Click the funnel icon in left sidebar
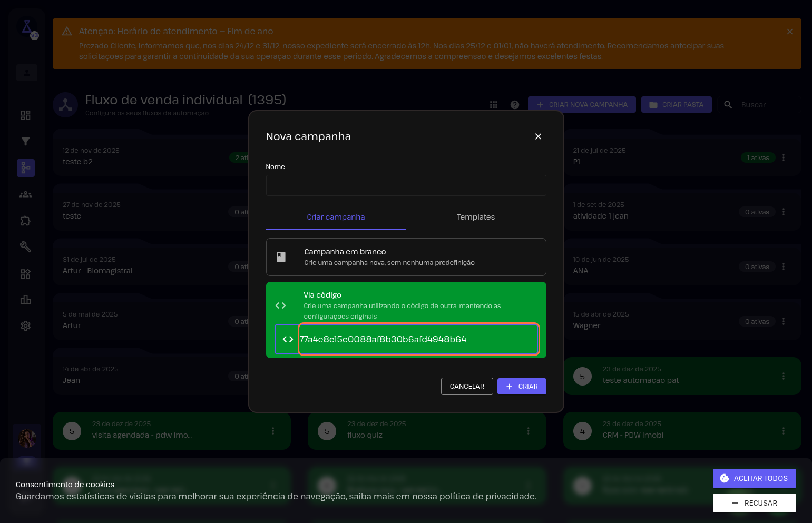This screenshot has width=812, height=523. pos(25,141)
